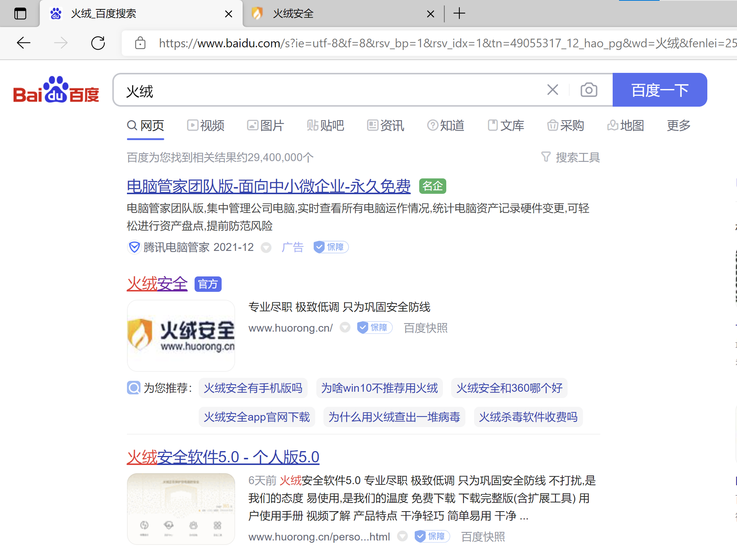Image resolution: width=737 pixels, height=560 pixels.
Task: Select the 网页 search tab
Action: click(x=146, y=125)
